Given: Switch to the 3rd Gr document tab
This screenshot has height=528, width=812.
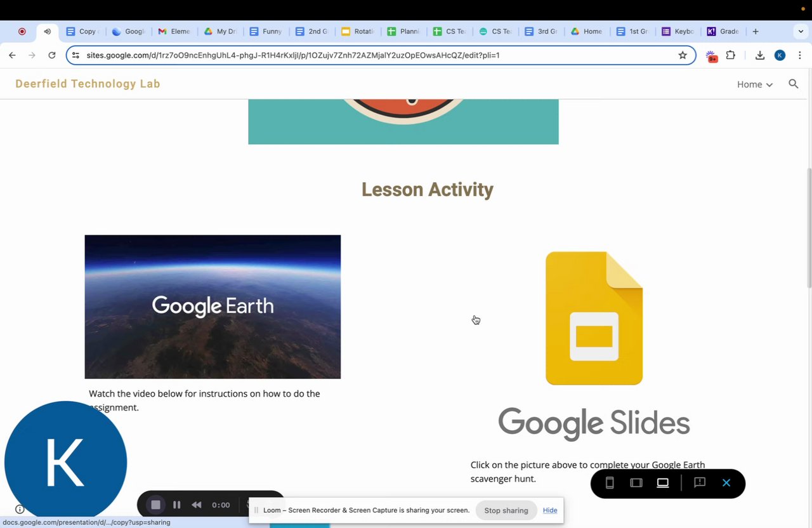Looking at the screenshot, I should point(541,31).
